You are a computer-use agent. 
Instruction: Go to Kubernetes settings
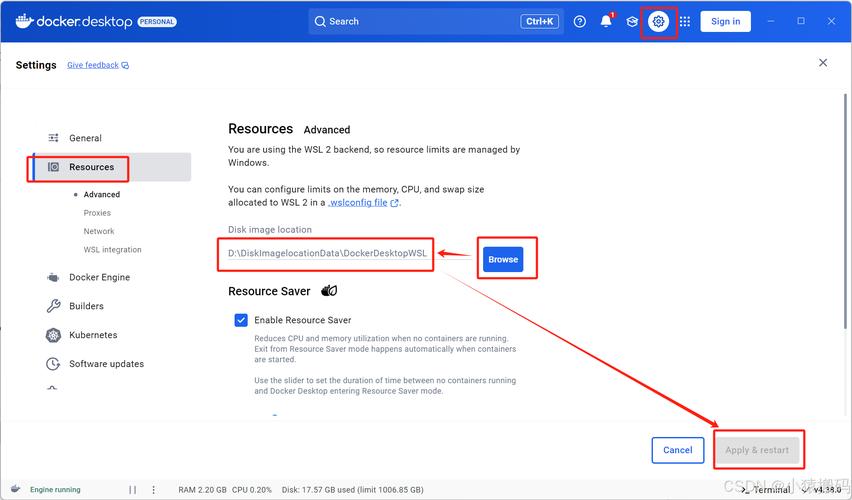point(93,335)
